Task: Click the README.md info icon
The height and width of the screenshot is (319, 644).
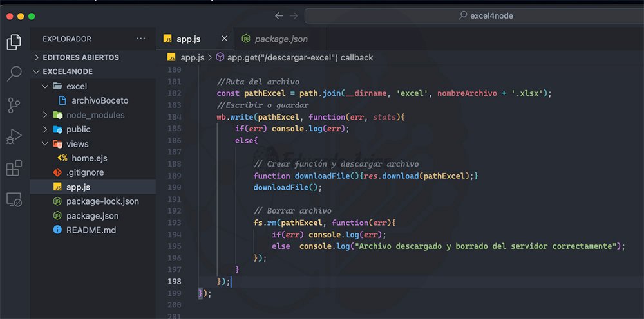Action: tap(57, 230)
